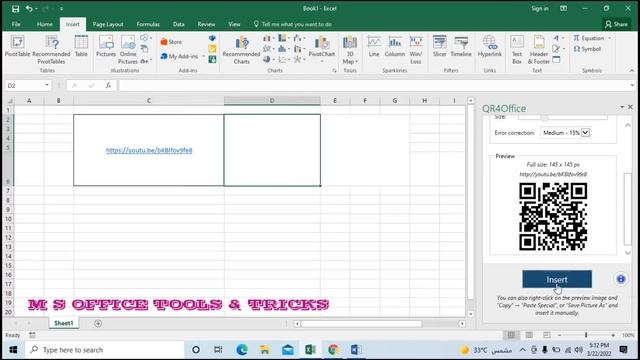Insert a Symbol

pyautogui.click(x=587, y=49)
